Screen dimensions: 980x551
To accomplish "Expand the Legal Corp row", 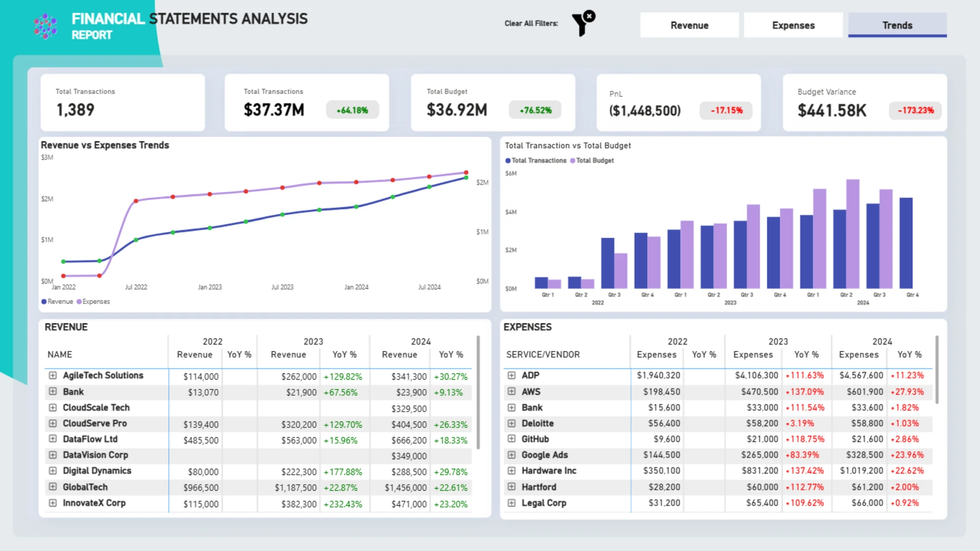I will click(x=511, y=503).
